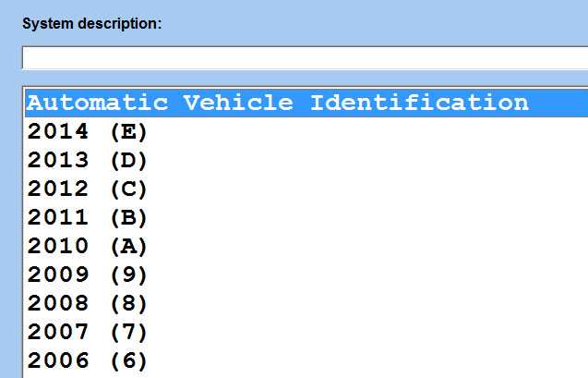Image resolution: width=588 pixels, height=378 pixels.
Task: Click the (A) code beside 2010
Action: tap(128, 246)
